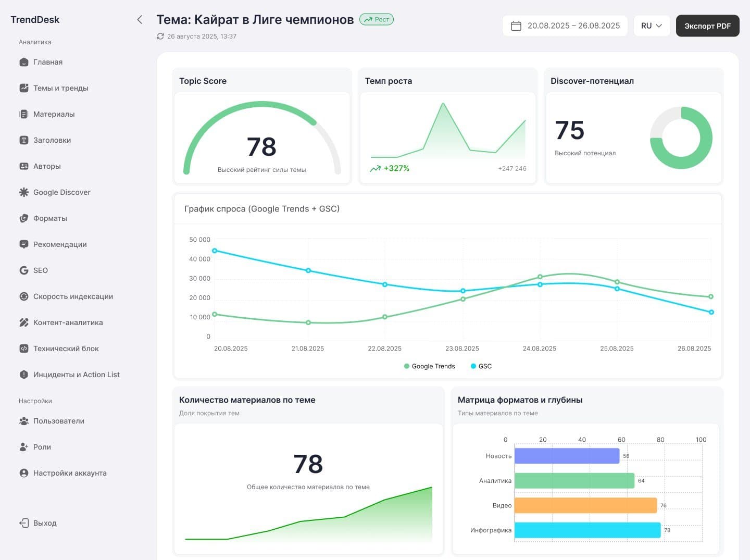Screen dimensions: 750x560
Task: Toggle the GSC legend series
Action: pos(481,366)
